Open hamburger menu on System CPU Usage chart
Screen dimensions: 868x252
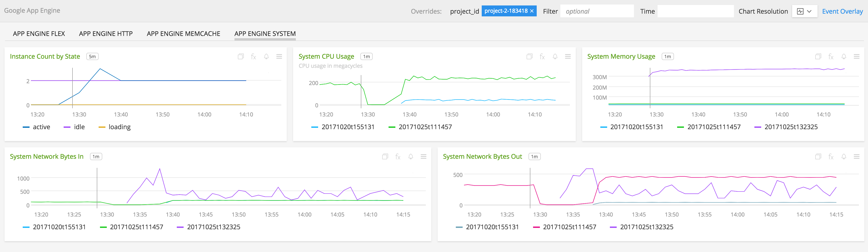point(568,57)
